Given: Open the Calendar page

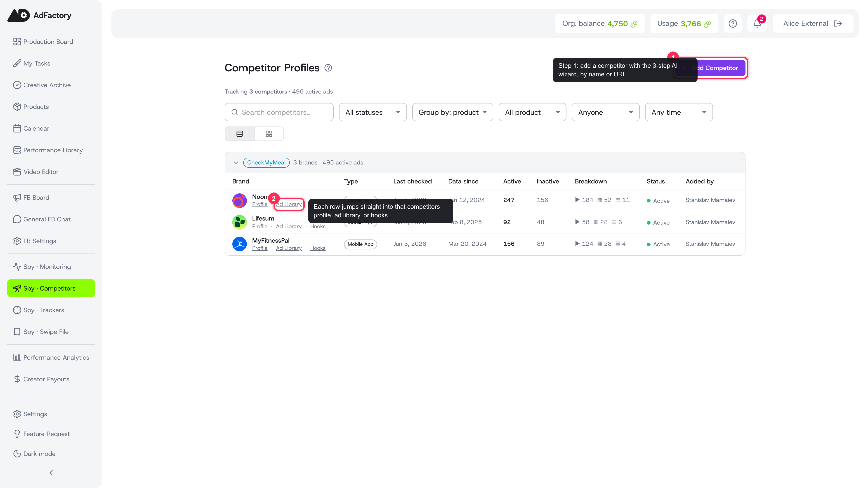Looking at the screenshot, I should pyautogui.click(x=51, y=128).
